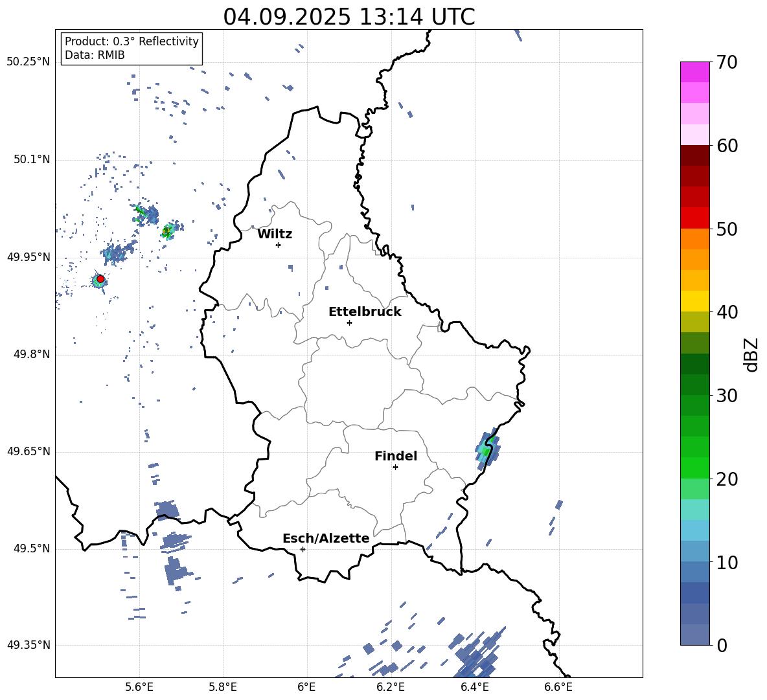Screen dimensions: 767x700
Task: Click the orange swatch just below 50
Action: [x=694, y=238]
